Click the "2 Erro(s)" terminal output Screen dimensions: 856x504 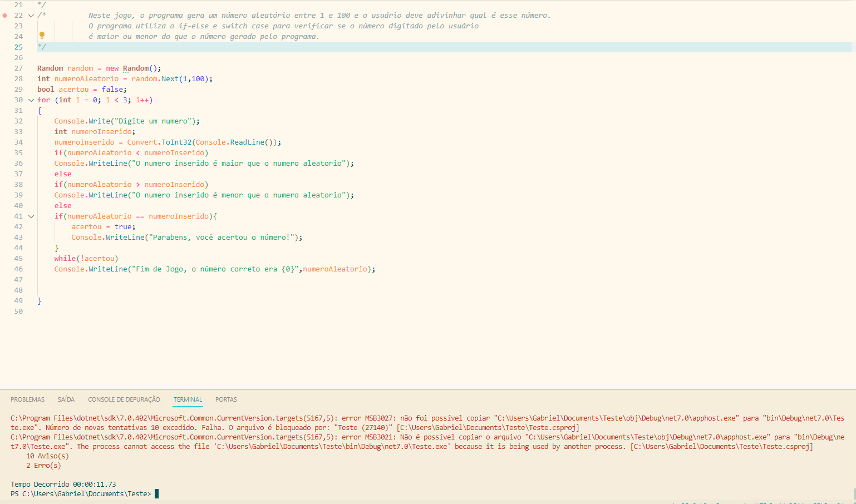(43, 465)
